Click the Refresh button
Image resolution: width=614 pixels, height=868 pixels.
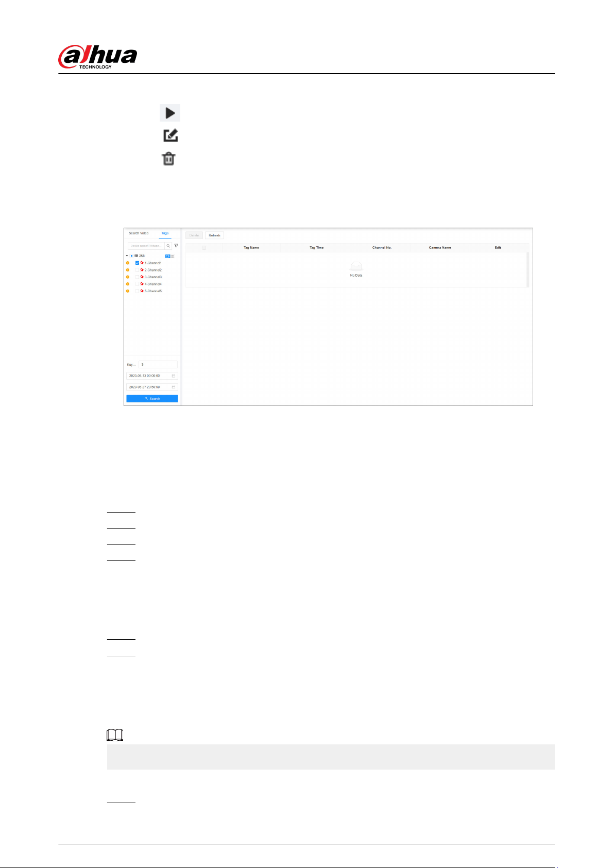tap(214, 235)
